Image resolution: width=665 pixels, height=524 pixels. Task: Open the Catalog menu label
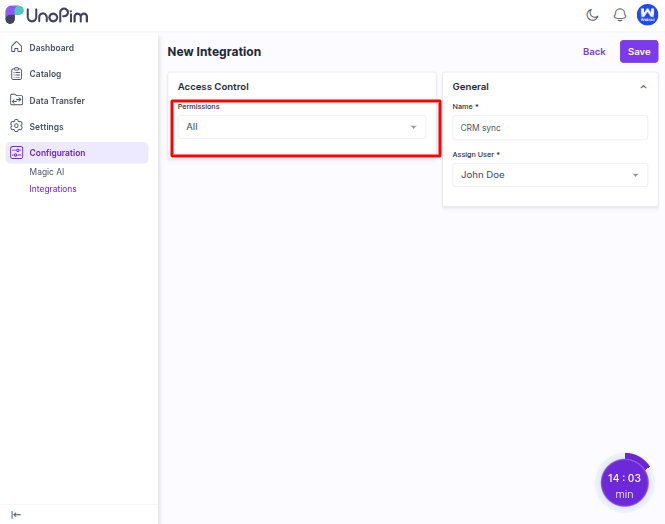(45, 74)
